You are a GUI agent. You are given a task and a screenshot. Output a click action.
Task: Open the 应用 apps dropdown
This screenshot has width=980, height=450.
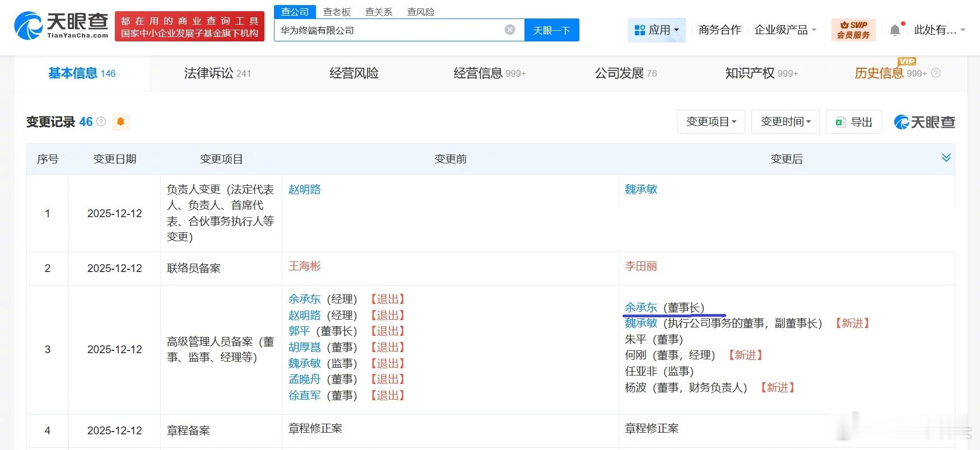[656, 30]
